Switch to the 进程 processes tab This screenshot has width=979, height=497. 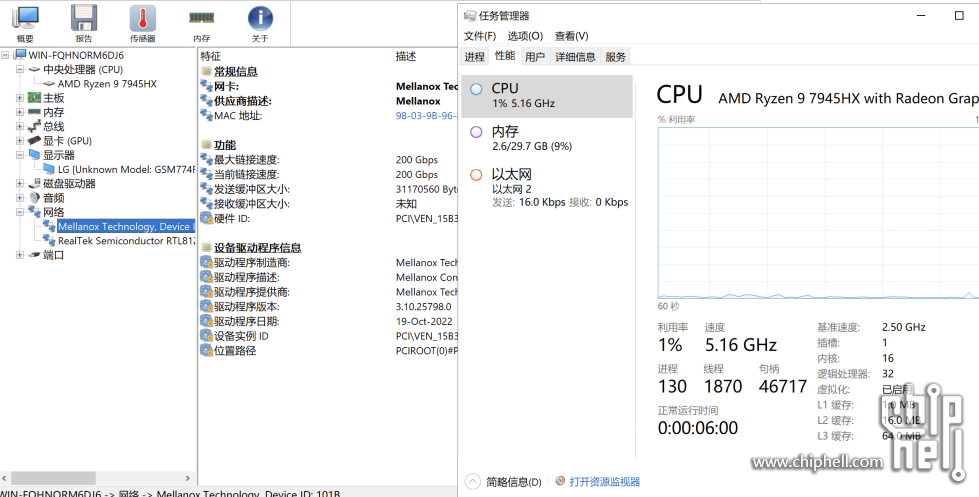point(474,57)
